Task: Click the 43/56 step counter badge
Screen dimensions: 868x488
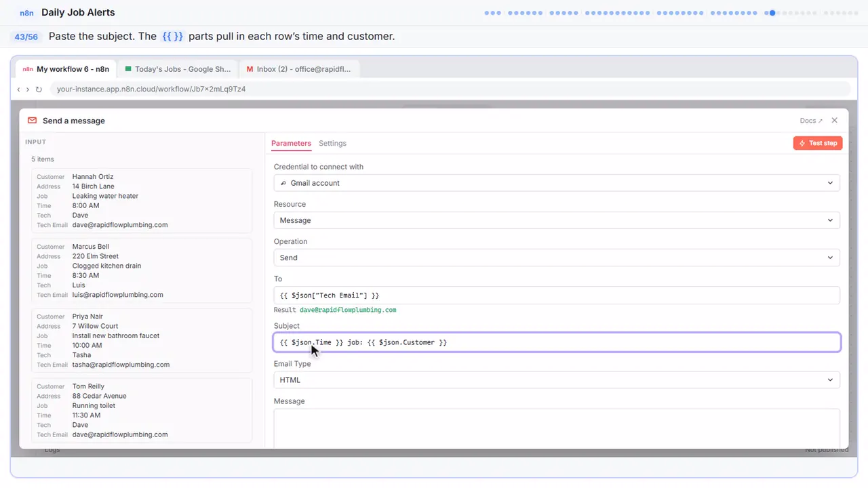Action: pos(26,37)
